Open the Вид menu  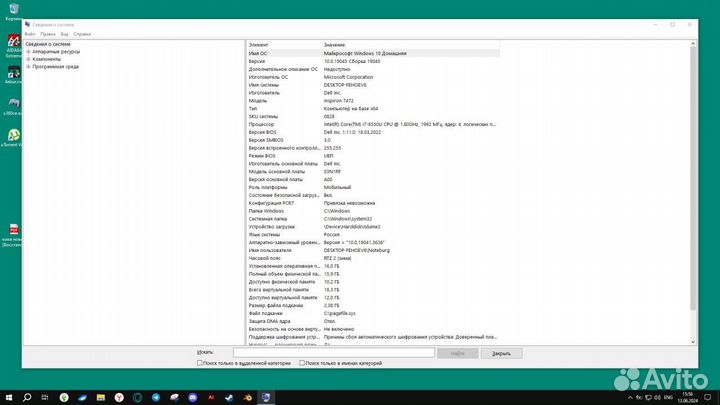pos(65,34)
